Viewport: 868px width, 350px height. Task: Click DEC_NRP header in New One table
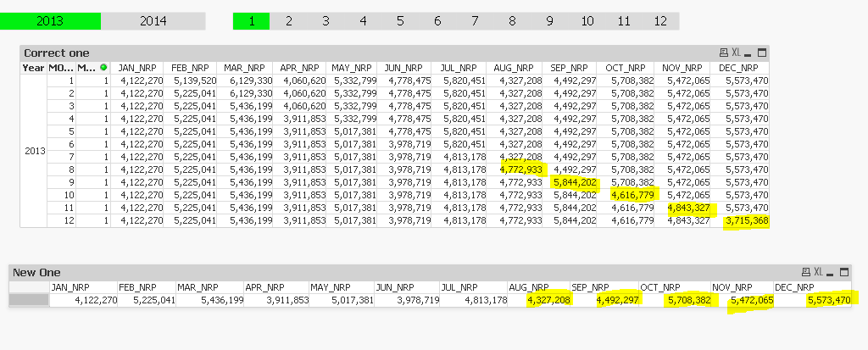[812, 287]
